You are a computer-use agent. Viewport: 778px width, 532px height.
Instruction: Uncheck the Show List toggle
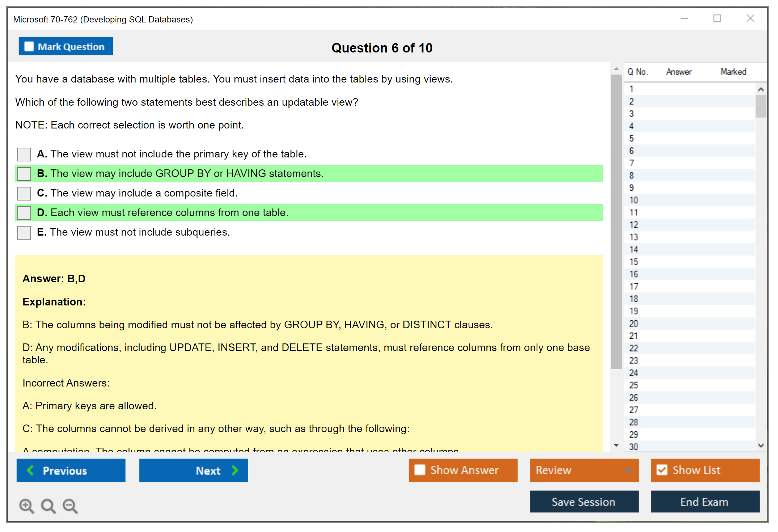click(662, 470)
